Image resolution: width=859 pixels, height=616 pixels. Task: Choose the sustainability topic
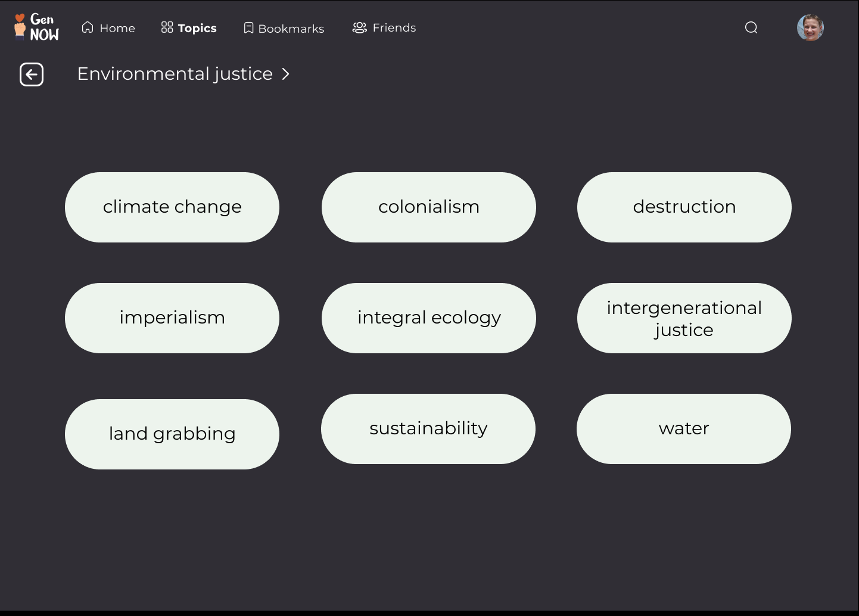click(x=428, y=429)
